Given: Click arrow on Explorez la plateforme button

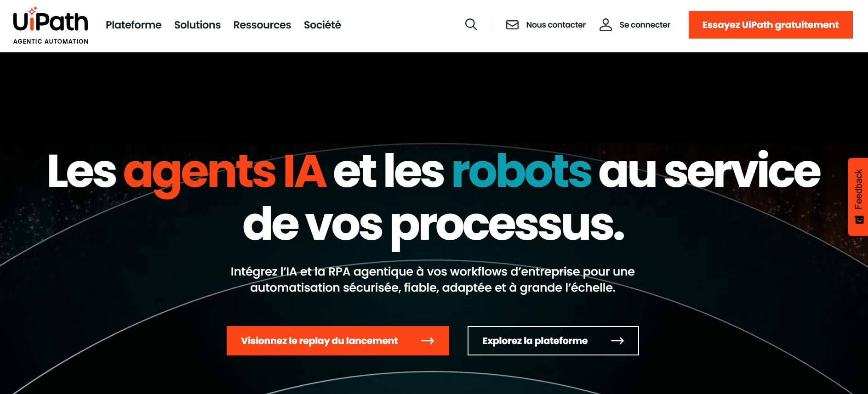Looking at the screenshot, I should (x=617, y=341).
